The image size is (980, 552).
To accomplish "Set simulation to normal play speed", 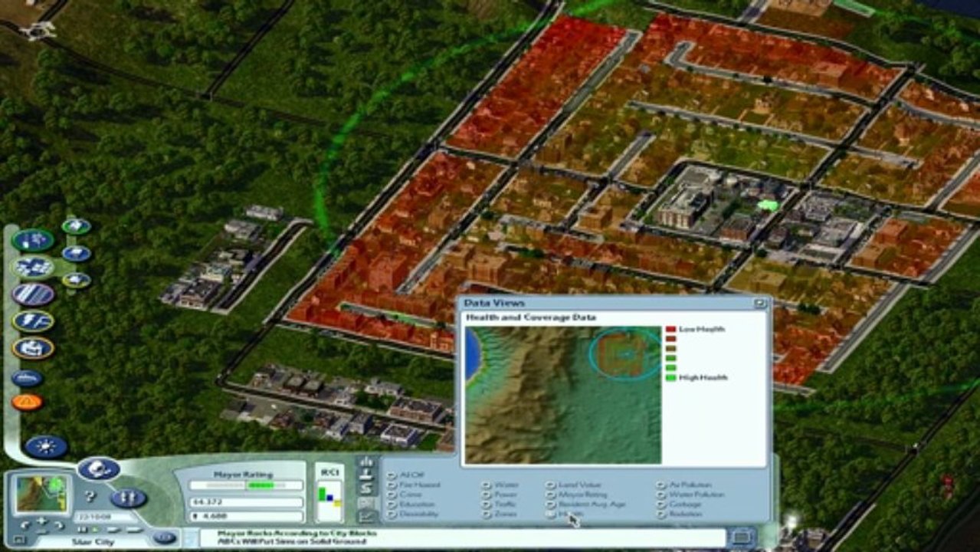I will click(x=94, y=529).
